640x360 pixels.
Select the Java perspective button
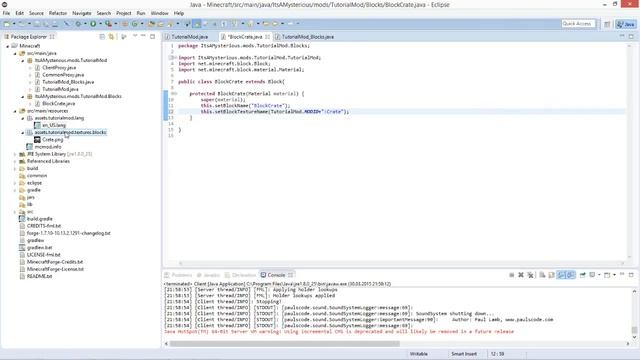point(626,24)
